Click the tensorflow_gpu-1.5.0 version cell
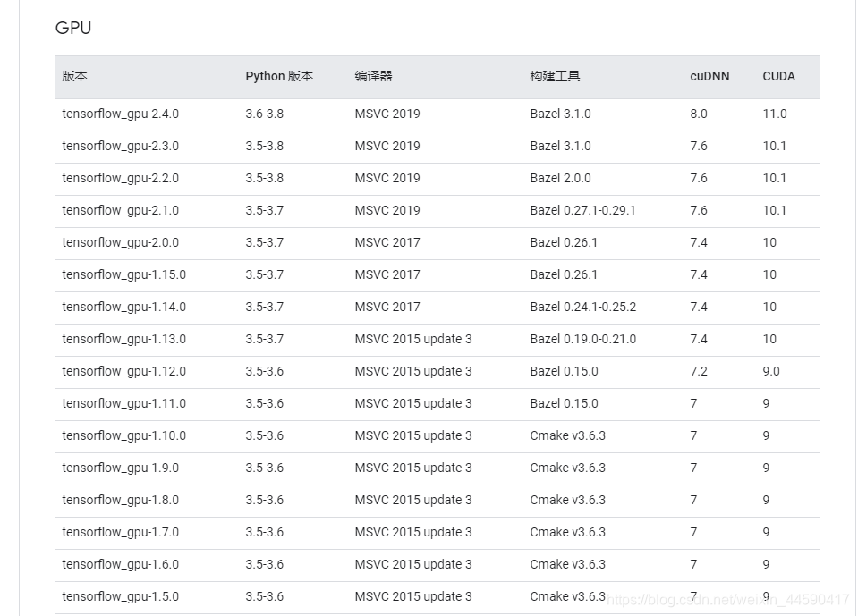The width and height of the screenshot is (858, 616). [121, 598]
